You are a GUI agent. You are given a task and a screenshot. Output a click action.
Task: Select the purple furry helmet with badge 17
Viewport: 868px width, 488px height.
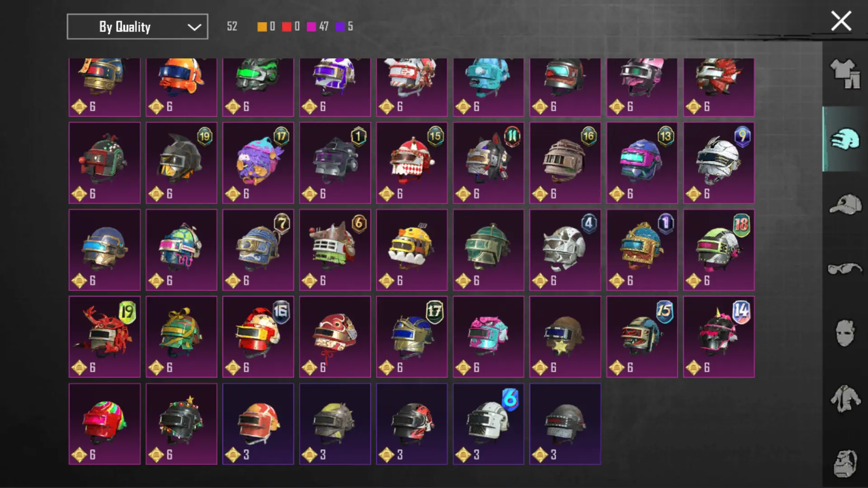[x=258, y=163]
